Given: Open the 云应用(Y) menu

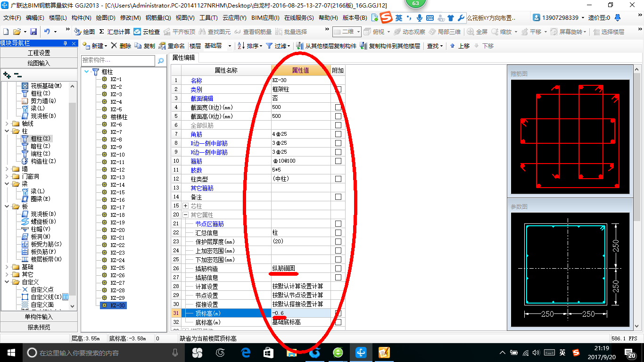Looking at the screenshot, I should tap(234, 17).
